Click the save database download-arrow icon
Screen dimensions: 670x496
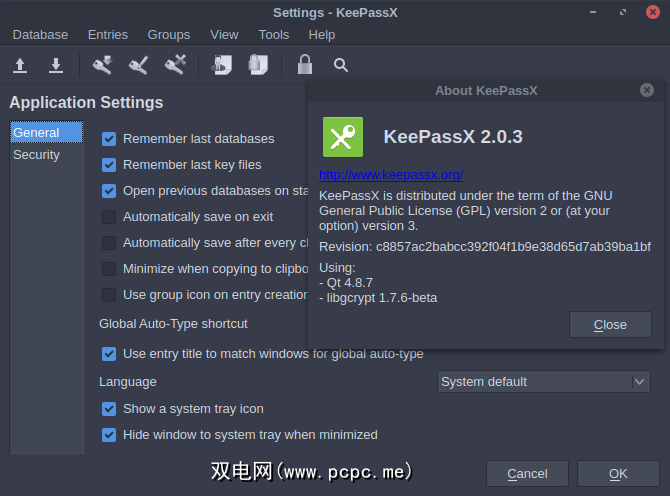(x=56, y=65)
